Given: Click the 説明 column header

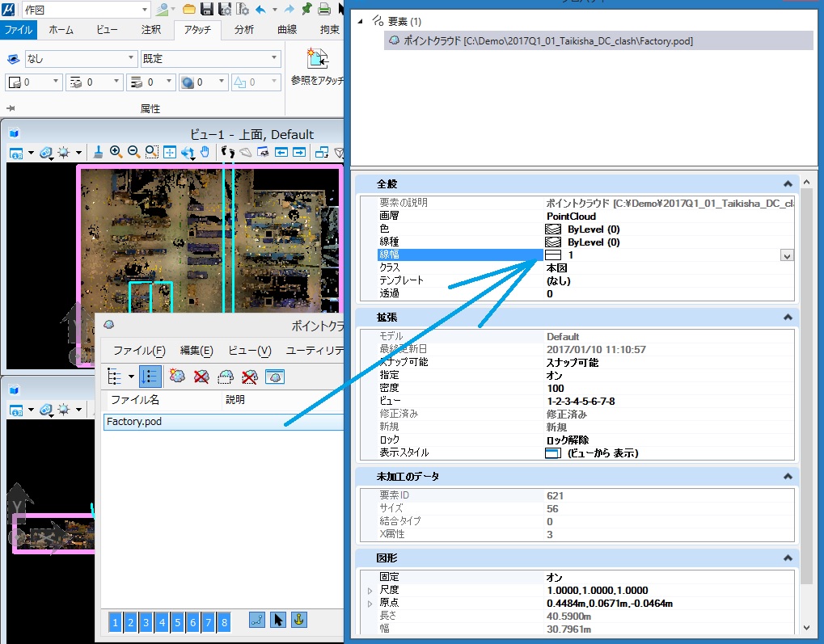Looking at the screenshot, I should [283, 400].
